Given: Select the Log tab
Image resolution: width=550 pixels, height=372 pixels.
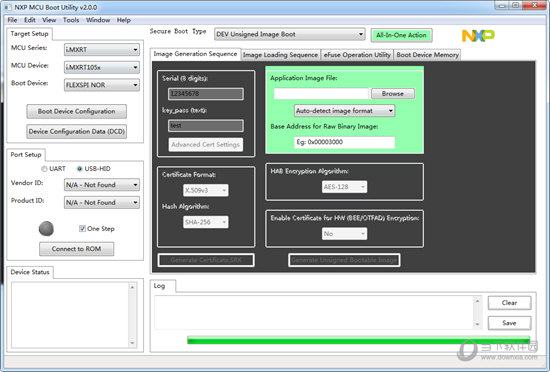Looking at the screenshot, I should (x=163, y=286).
